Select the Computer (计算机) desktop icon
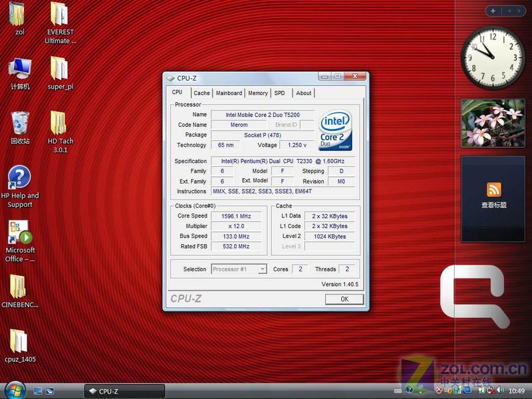Image resolution: width=532 pixels, height=399 pixels. click(20, 74)
